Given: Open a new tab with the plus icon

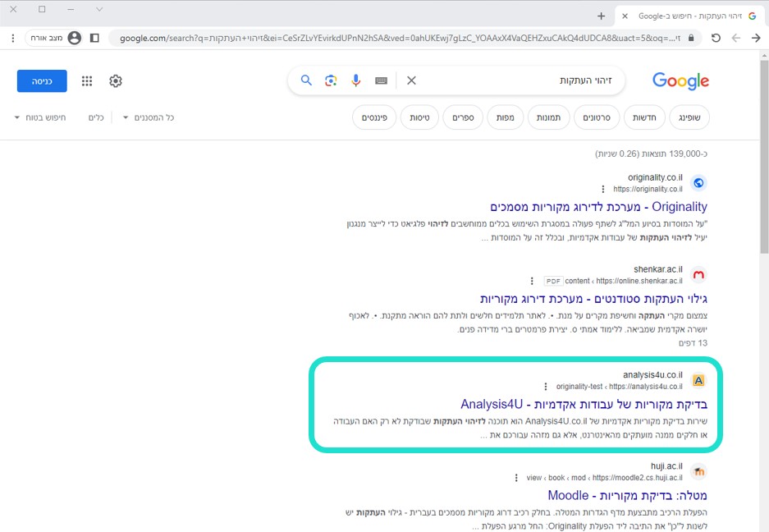Looking at the screenshot, I should pyautogui.click(x=602, y=16).
